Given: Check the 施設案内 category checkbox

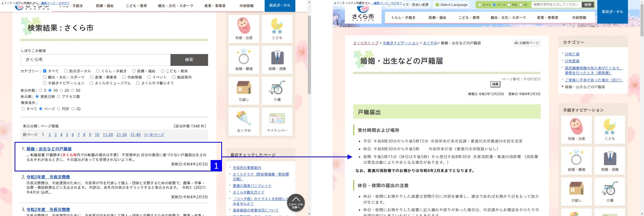Looking at the screenshot, I should 174,77.
